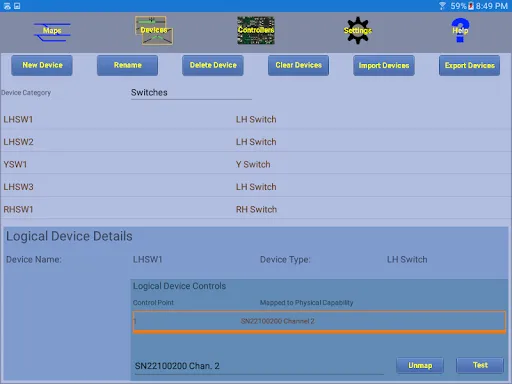Click the Logical Device Details heading
The height and width of the screenshot is (384, 512).
[x=69, y=236]
